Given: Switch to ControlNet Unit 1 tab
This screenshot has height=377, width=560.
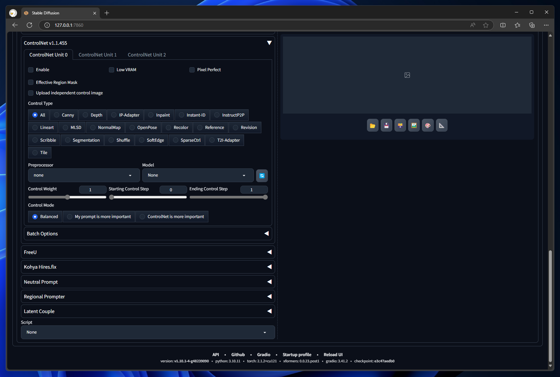Looking at the screenshot, I should (98, 55).
